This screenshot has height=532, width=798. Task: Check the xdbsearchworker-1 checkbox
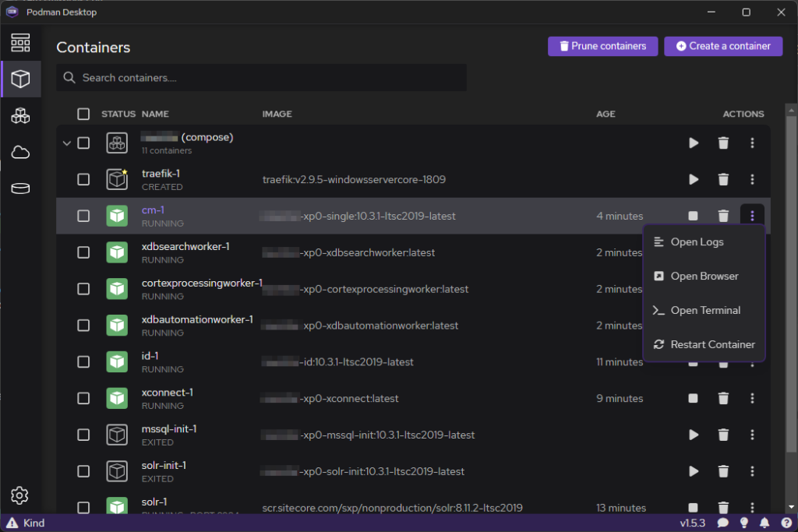click(83, 252)
